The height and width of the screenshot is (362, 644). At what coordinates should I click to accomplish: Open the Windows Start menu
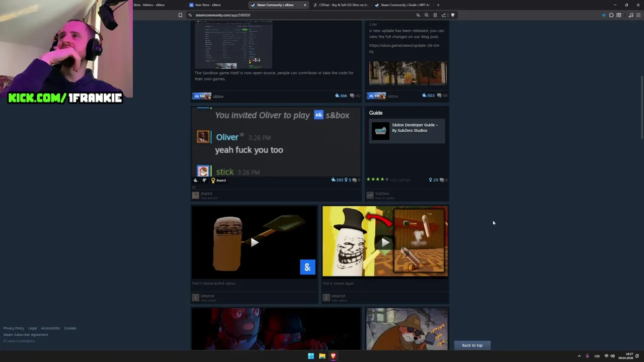[x=311, y=356]
